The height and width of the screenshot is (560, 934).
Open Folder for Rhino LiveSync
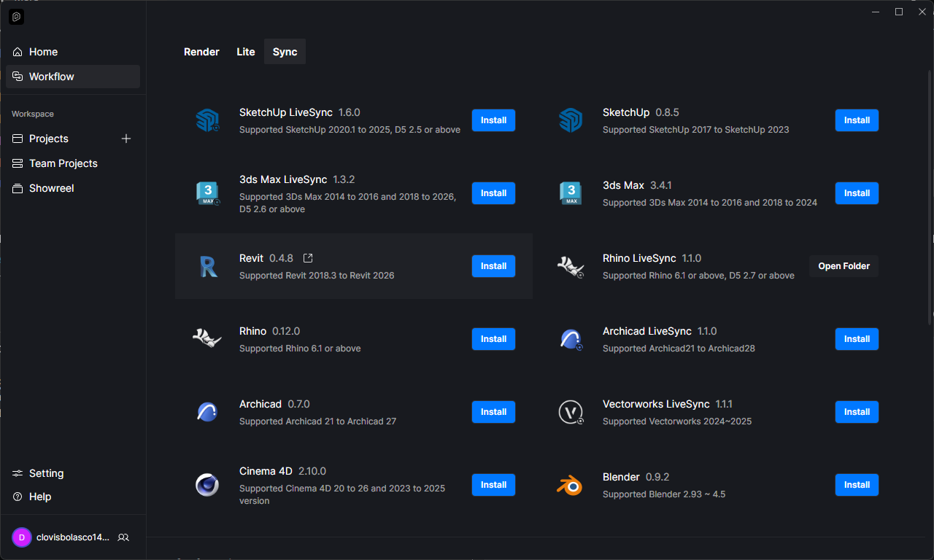(x=844, y=266)
